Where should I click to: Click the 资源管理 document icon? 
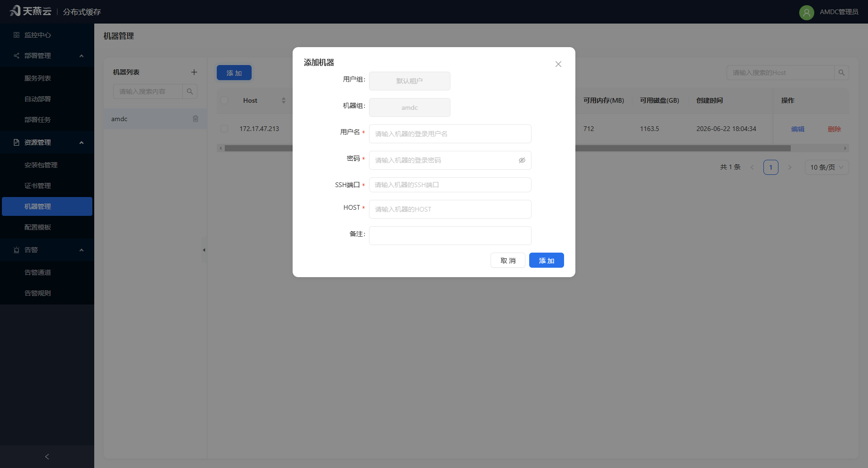[x=16, y=142]
